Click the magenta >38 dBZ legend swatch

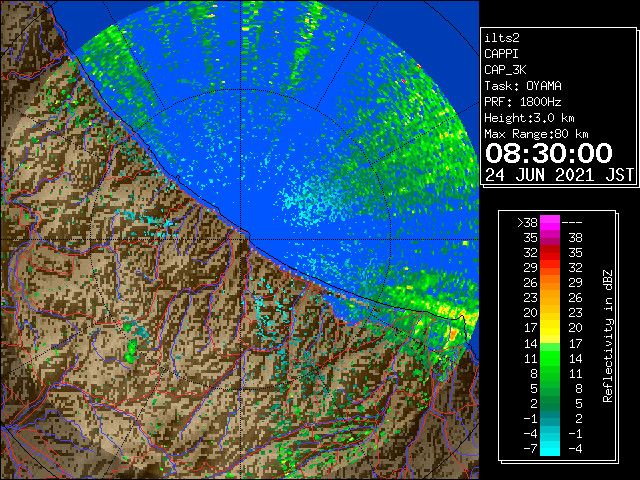click(550, 223)
